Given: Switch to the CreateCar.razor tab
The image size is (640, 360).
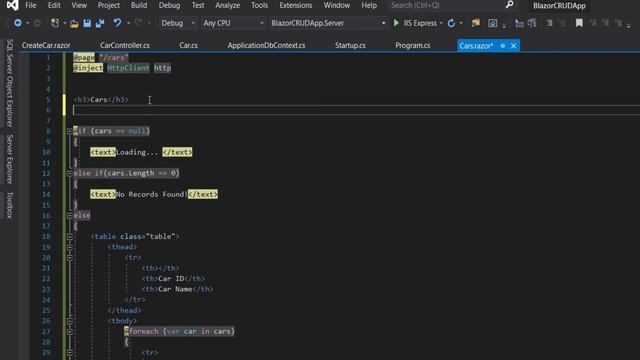Looking at the screenshot, I should point(46,45).
